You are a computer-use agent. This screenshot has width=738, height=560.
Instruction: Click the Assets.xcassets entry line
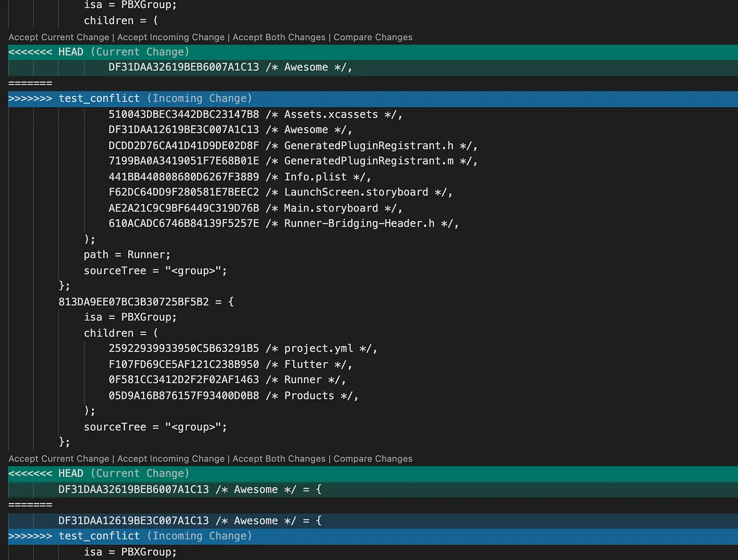pyautogui.click(x=255, y=114)
